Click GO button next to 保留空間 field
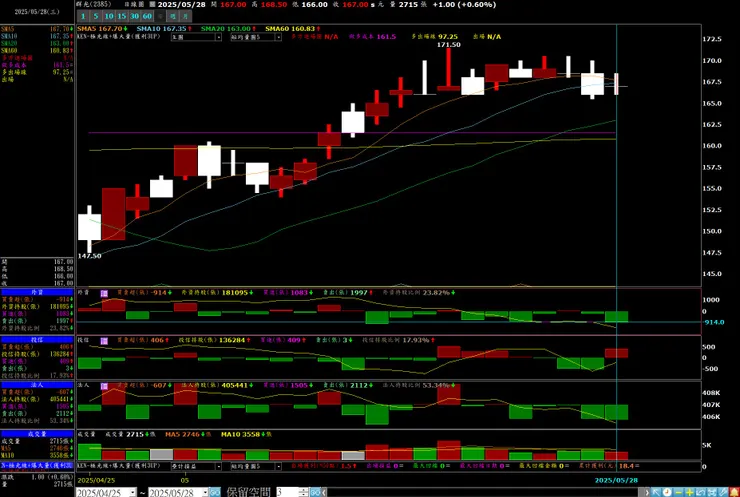Image resolution: width=740 pixels, height=497 pixels. coord(316,492)
